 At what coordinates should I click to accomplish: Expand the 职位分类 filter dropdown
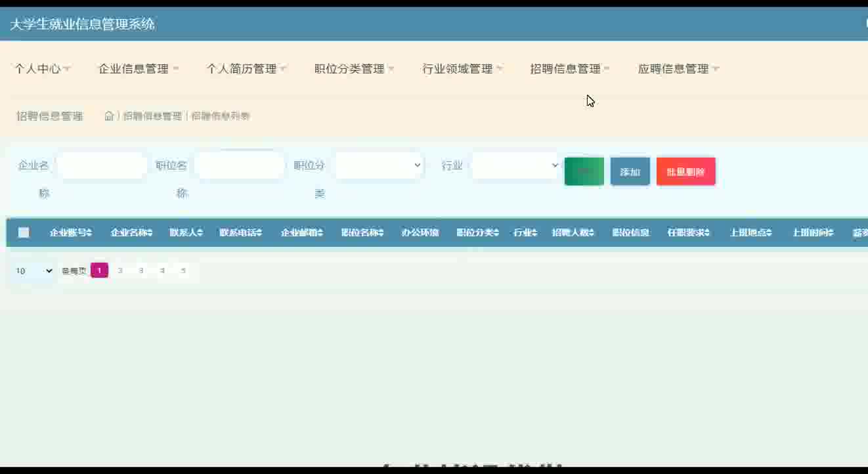pos(379,165)
